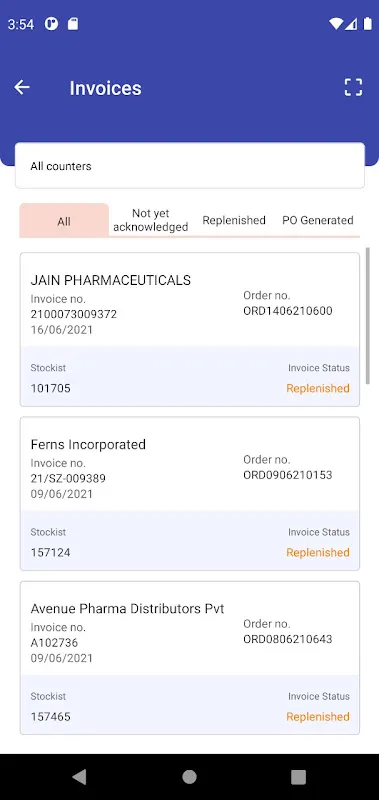Open the All counters dropdown
This screenshot has width=379, height=800.
pyautogui.click(x=190, y=166)
